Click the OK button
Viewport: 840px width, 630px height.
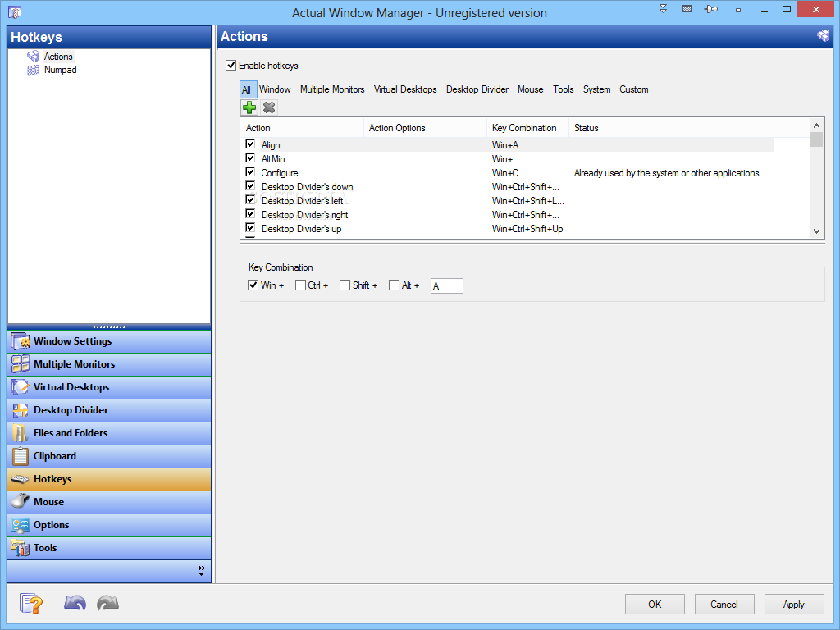pyautogui.click(x=655, y=605)
